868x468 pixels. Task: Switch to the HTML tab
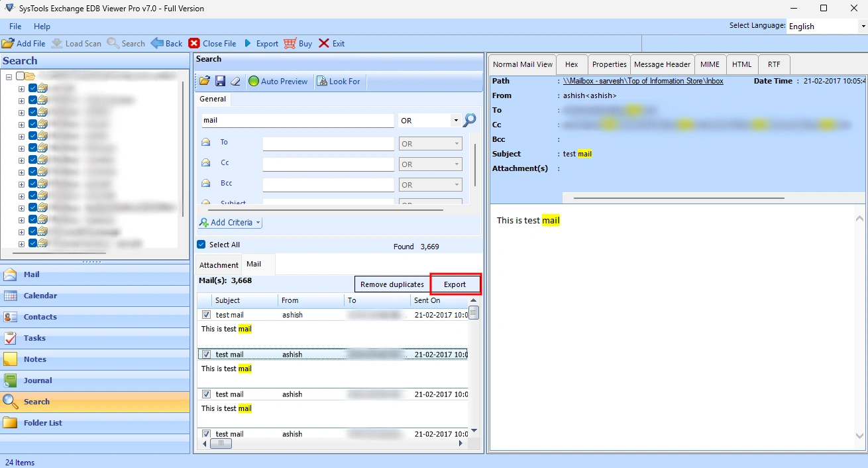point(742,64)
